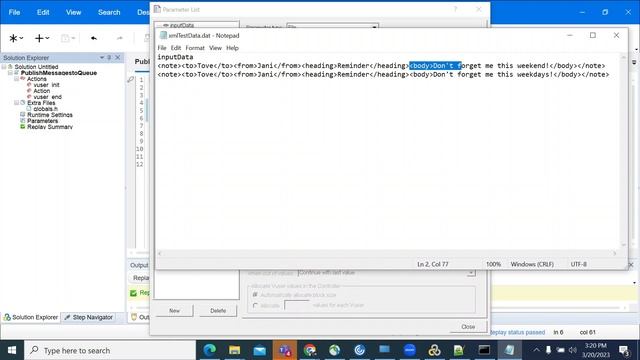Screen dimensions: 640x360
Task: Collapse the Actions tree node
Action: pos(16,79)
